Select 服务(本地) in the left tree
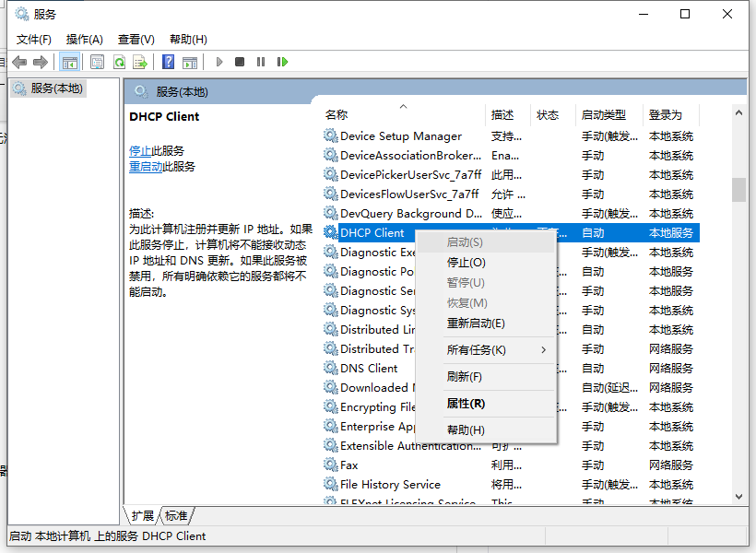The height and width of the screenshot is (553, 756). [x=55, y=88]
